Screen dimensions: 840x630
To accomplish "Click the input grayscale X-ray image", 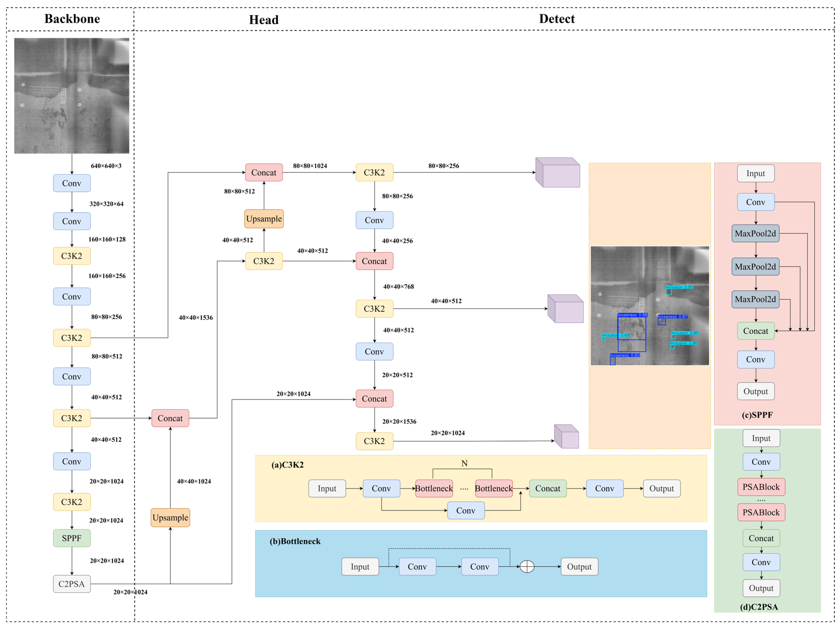I will click(x=72, y=96).
